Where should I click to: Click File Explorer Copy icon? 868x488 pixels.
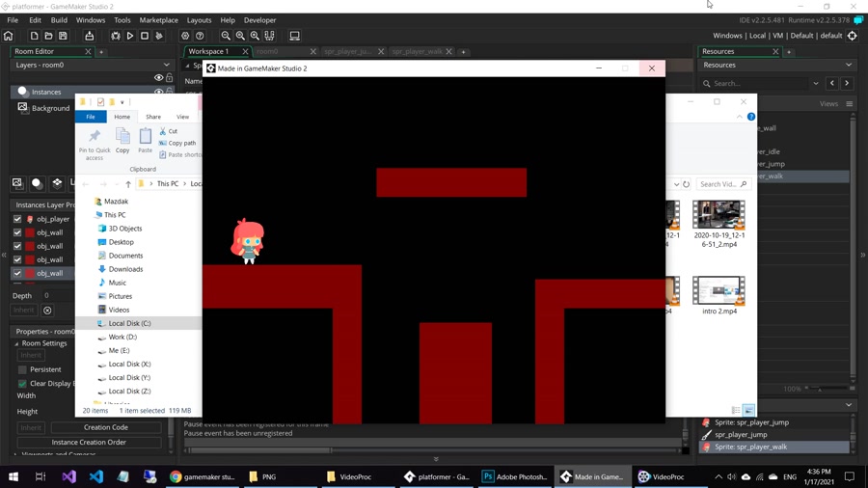click(122, 140)
